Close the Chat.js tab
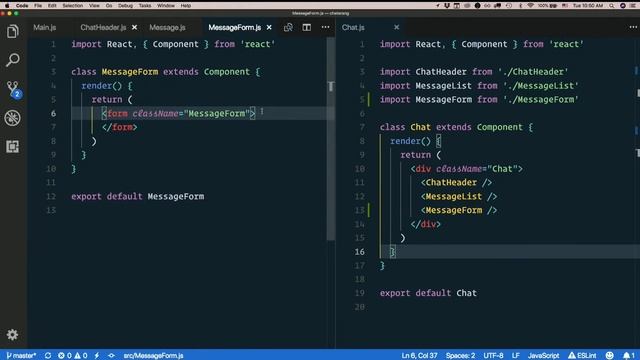Image resolution: width=640 pixels, height=360 pixels. [x=396, y=27]
